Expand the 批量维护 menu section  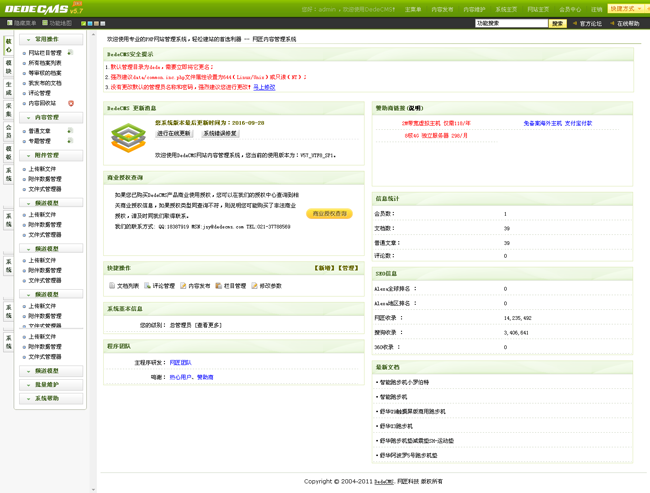click(x=51, y=385)
